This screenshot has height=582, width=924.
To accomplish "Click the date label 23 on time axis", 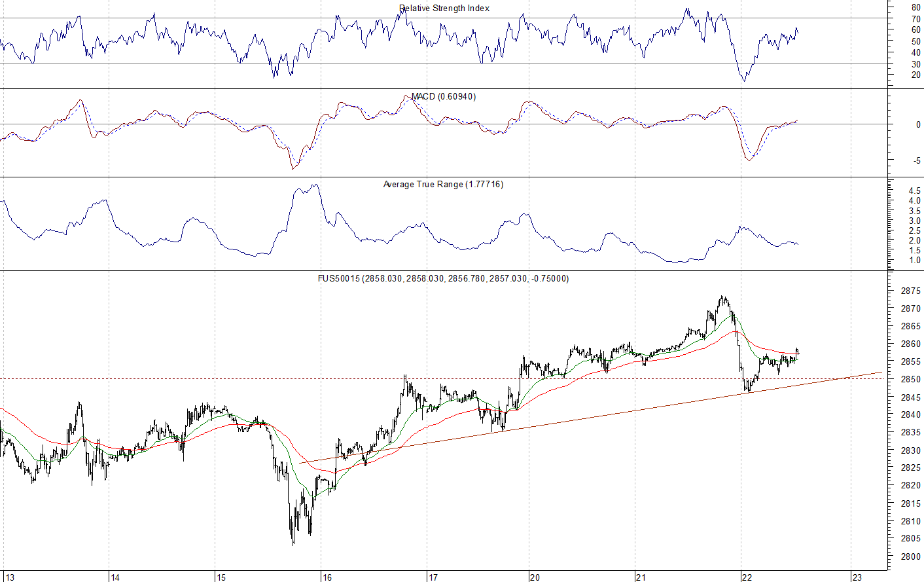I will [x=857, y=577].
